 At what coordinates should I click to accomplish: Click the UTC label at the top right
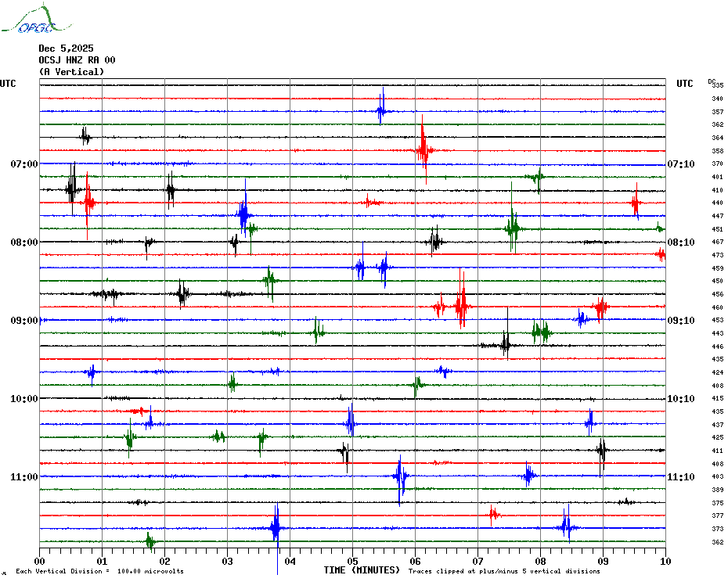pyautogui.click(x=684, y=84)
